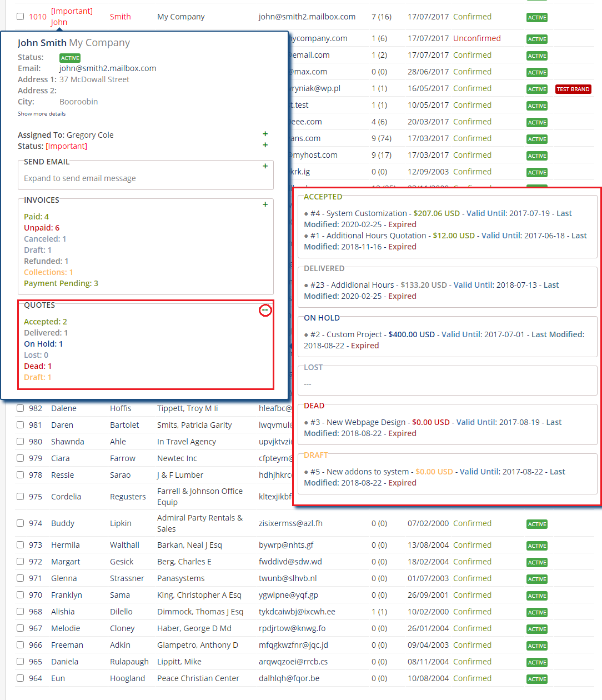The image size is (602, 700).
Task: Expand the Invoices section plus icon
Action: (265, 204)
